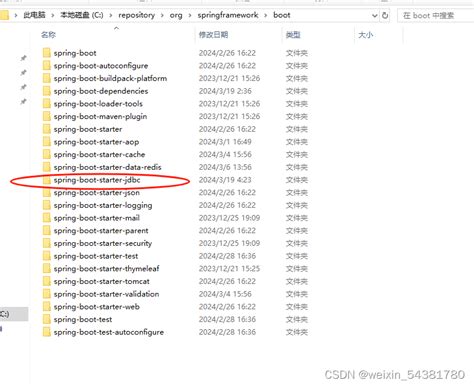This screenshot has width=474, height=386.
Task: Expand the chevron after repository in path
Action: (x=162, y=15)
